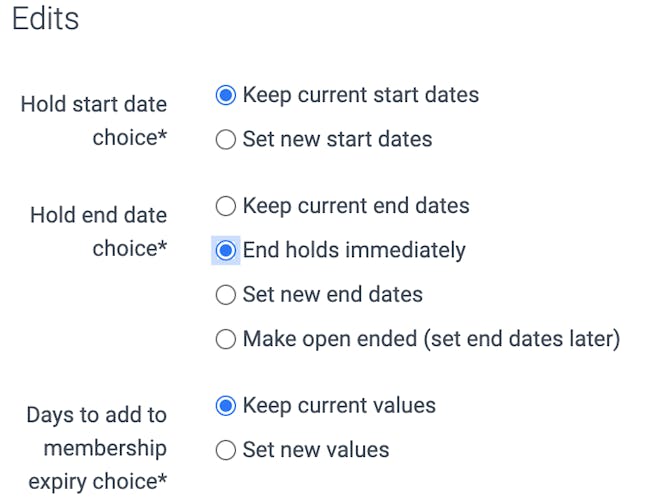The image size is (650, 500).
Task: Click the 'Hold start date choice*' field label
Action: [94, 121]
